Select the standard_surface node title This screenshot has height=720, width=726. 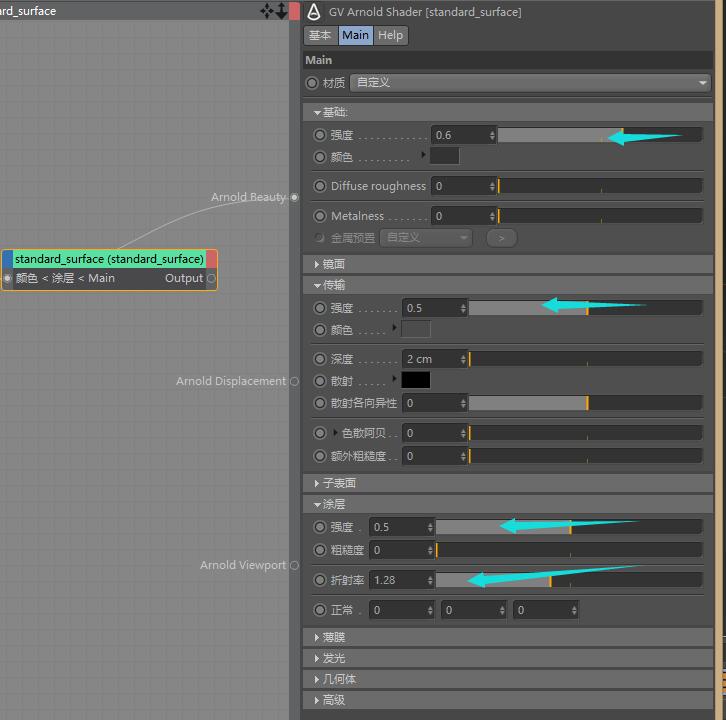tap(109, 259)
